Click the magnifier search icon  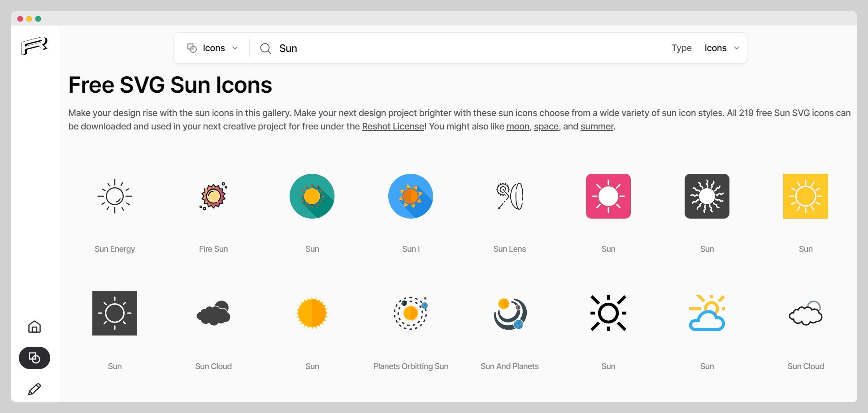point(265,48)
